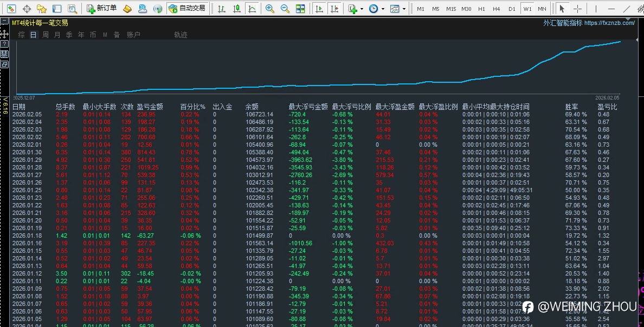This screenshot has width=644, height=327.
Task: Expand the periods dropdown arrow
Action: click(x=383, y=9)
